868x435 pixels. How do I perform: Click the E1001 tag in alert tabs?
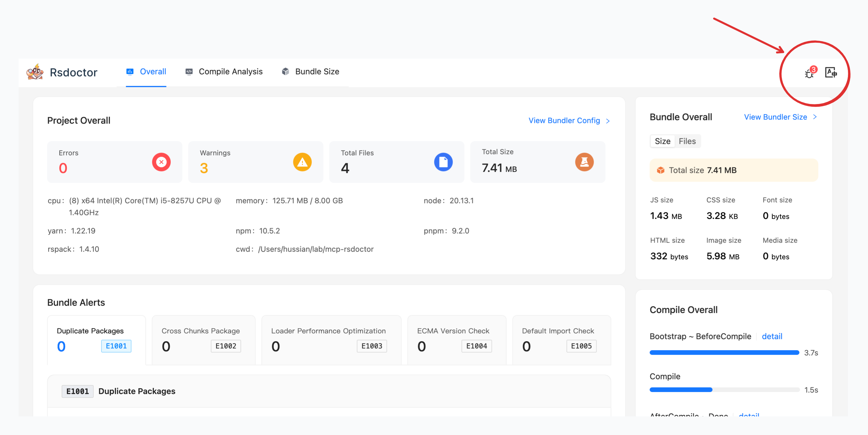(116, 346)
